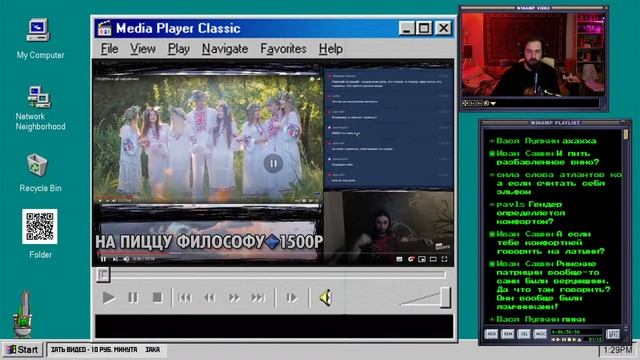Click the REM button in the Winamp Playlist
The height and width of the screenshot is (360, 640).
coord(507,334)
